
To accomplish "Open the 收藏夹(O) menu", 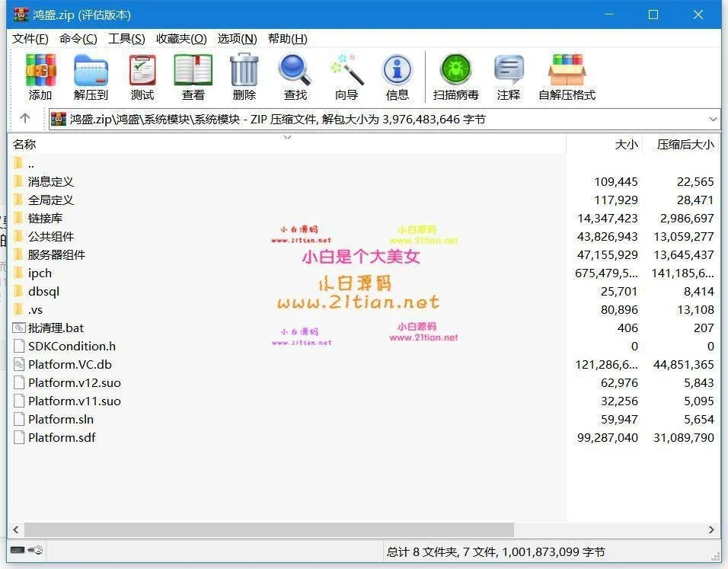I will tap(181, 39).
